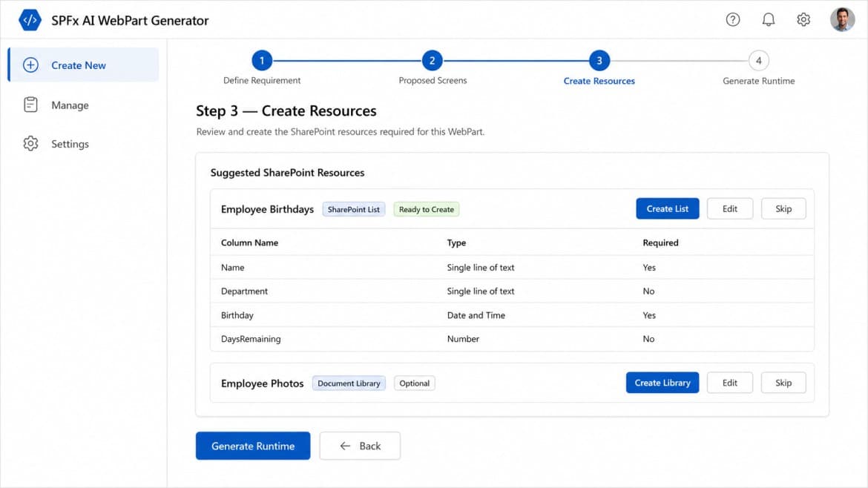
Task: Click the SharePoint List badge
Action: pos(354,209)
